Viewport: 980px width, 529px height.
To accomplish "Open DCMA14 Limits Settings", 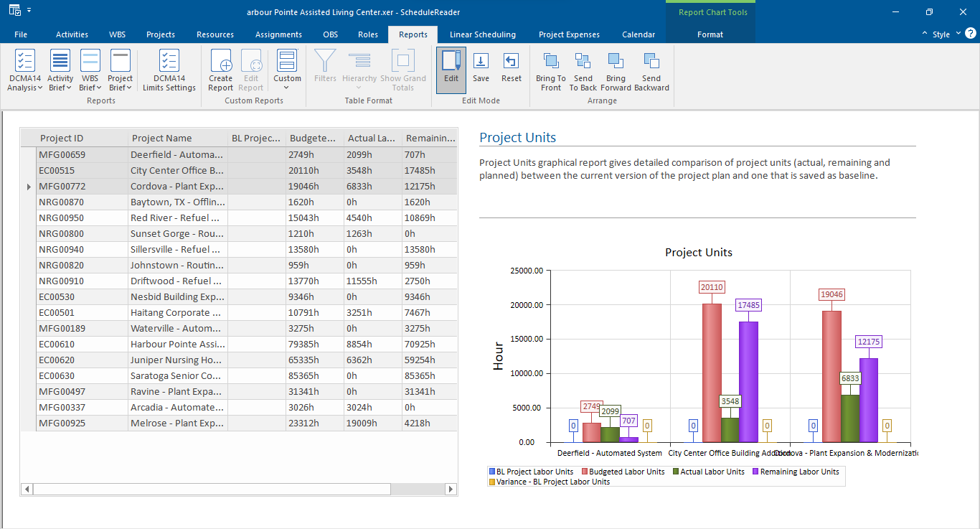I will pos(169,70).
